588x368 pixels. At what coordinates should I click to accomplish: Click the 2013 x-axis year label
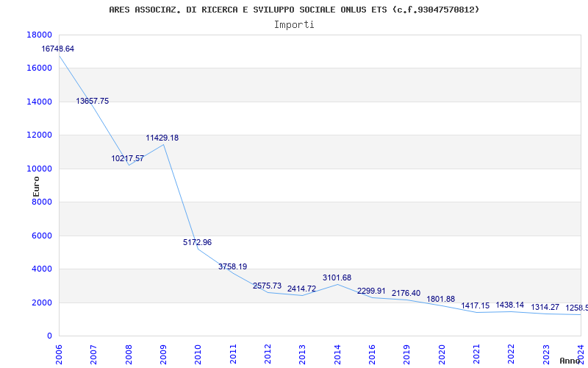(302, 355)
